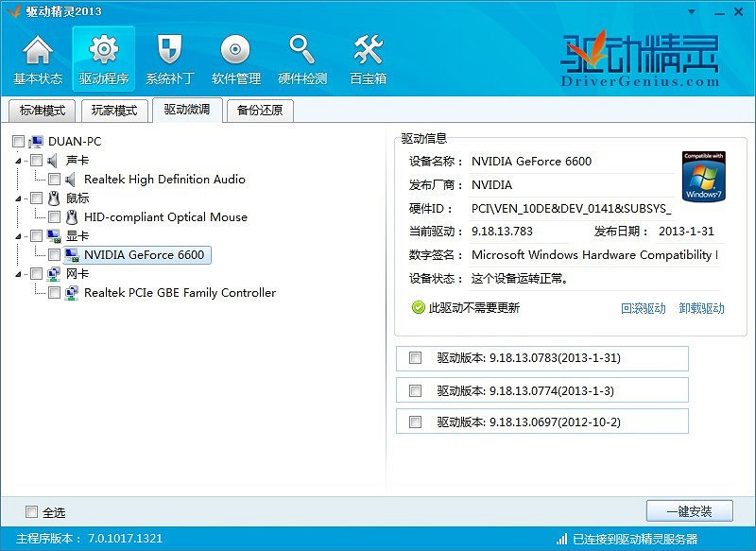Click the Windows 7 compatibility badge

pos(703,176)
